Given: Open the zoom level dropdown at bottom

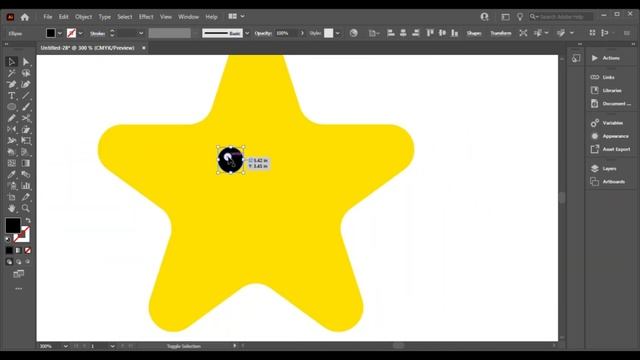Looking at the screenshot, I should click(x=65, y=346).
